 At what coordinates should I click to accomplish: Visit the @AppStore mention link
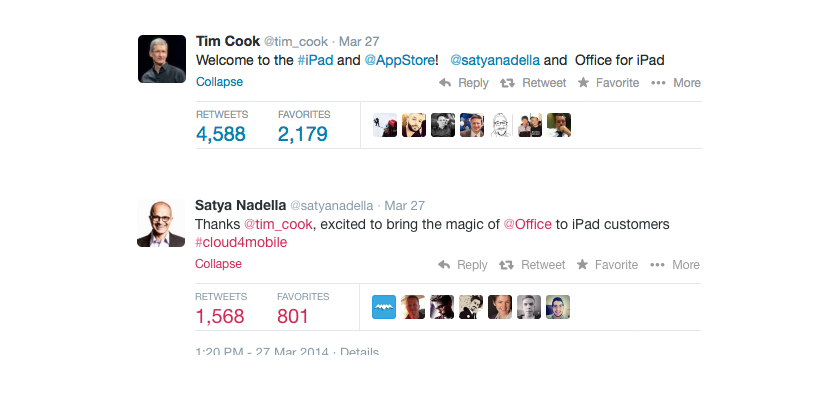pyautogui.click(x=400, y=60)
